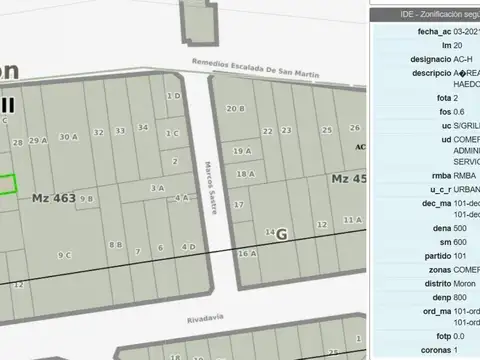Select the coronas value 1
This screenshot has width=480, height=360.
point(455,350)
